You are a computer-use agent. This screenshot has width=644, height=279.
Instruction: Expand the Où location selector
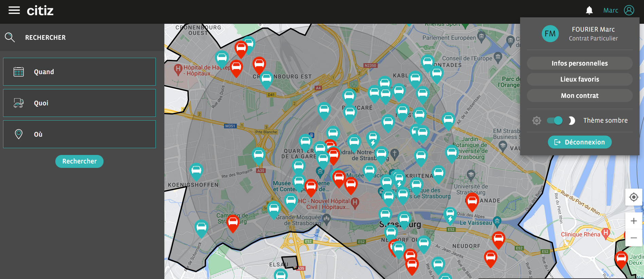tap(79, 134)
